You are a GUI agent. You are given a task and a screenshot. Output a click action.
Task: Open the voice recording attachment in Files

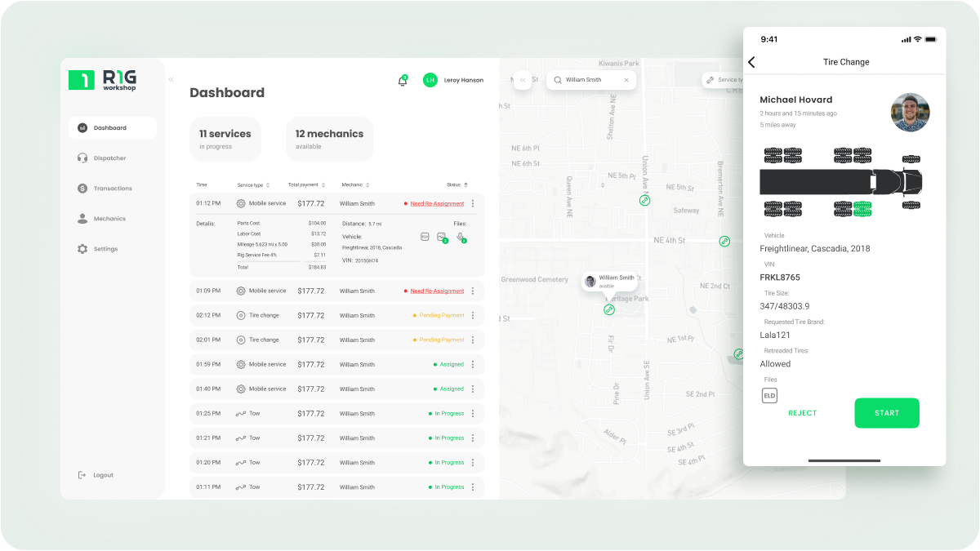click(x=460, y=237)
